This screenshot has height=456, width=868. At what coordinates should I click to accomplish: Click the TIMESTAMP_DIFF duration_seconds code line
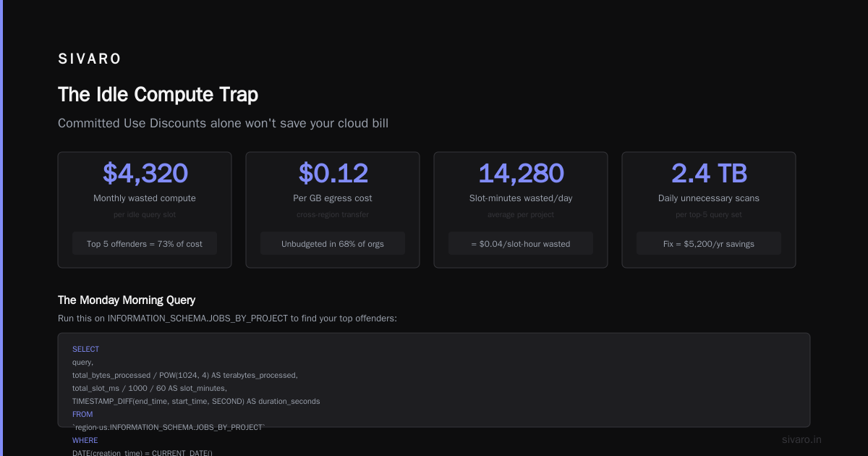[x=196, y=402]
